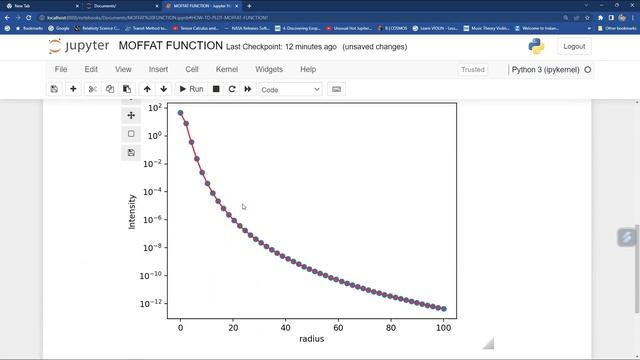Image resolution: width=640 pixels, height=360 pixels.
Task: Click the 'radius' x-axis label
Action: pyautogui.click(x=311, y=339)
